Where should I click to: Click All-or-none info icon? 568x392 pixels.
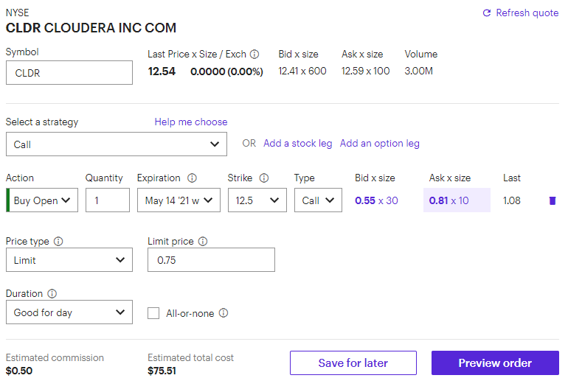click(224, 313)
